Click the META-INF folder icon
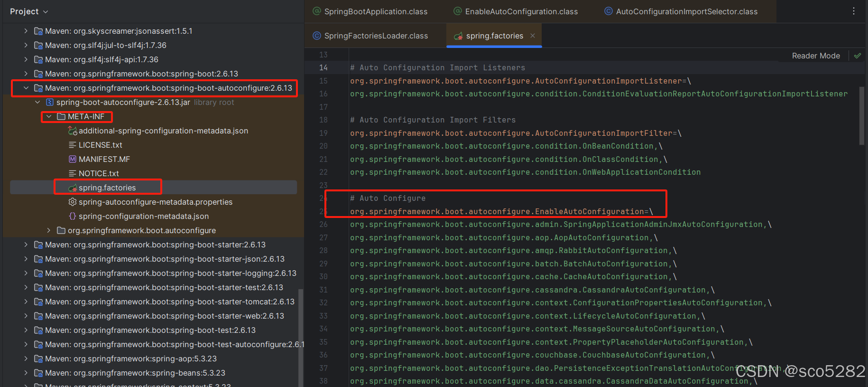 click(x=61, y=116)
